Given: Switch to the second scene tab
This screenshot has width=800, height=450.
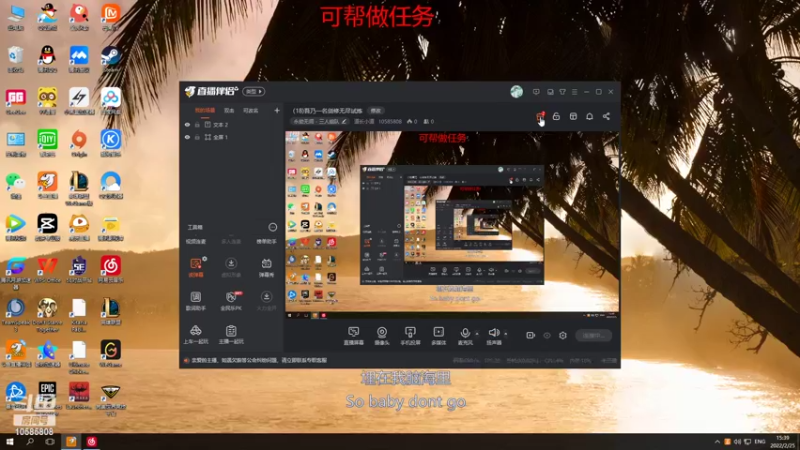Looking at the screenshot, I should pyautogui.click(x=229, y=110).
